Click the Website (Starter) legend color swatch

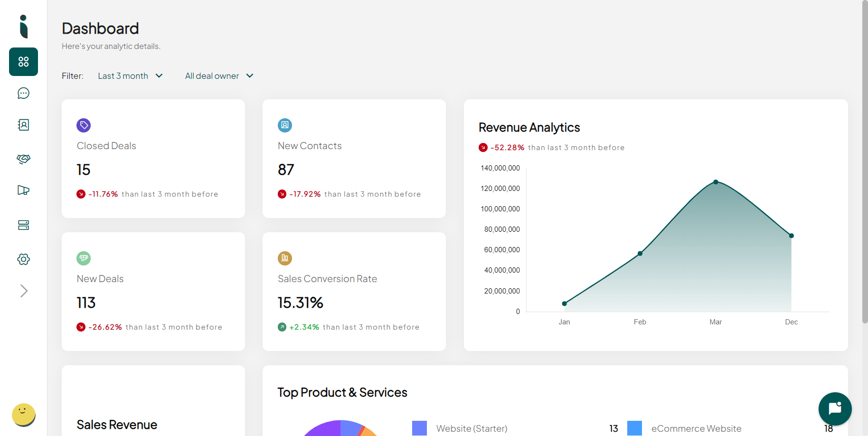[x=419, y=428]
